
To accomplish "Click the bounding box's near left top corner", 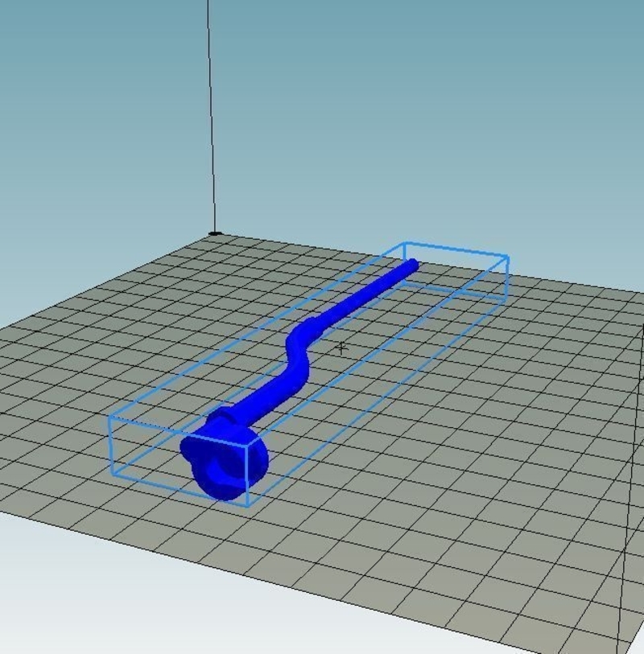I will tap(110, 417).
